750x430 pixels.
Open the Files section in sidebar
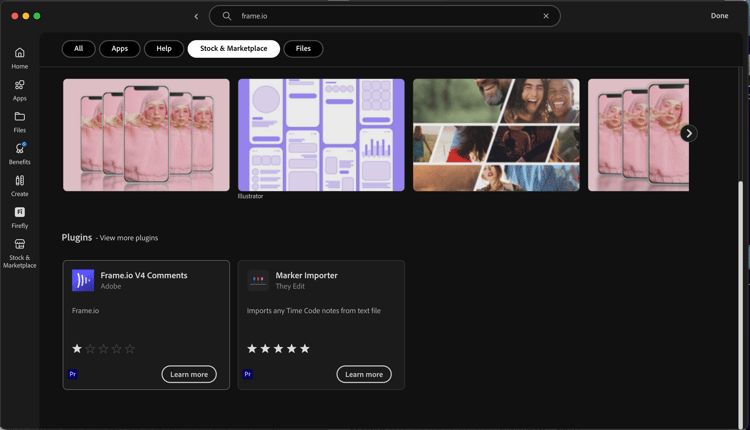20,122
